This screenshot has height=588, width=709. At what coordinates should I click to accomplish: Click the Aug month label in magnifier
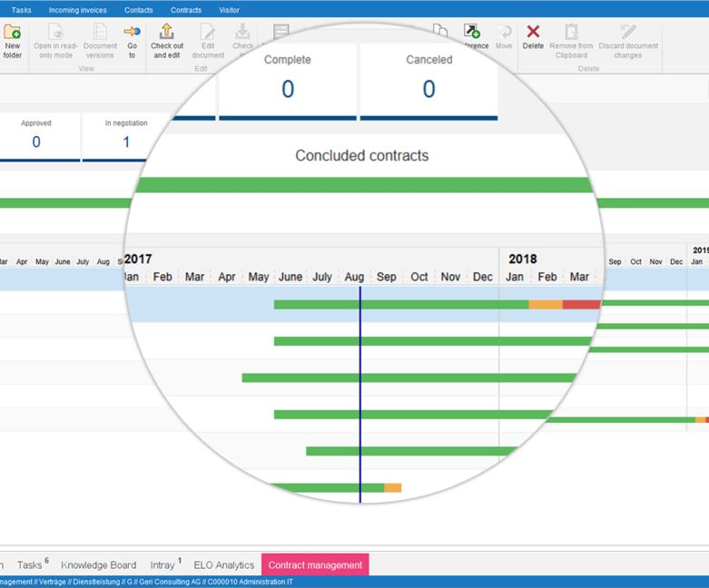[x=354, y=277]
